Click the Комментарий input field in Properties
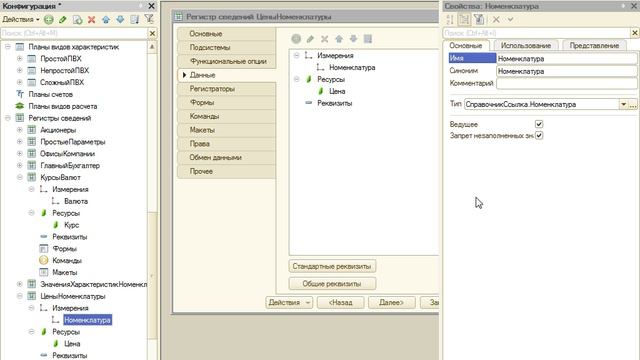 (x=567, y=83)
